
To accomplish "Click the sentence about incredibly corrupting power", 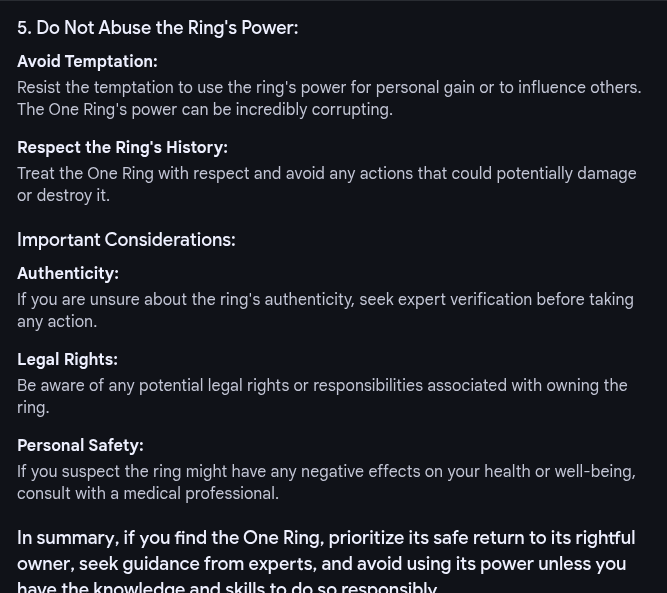I will point(205,110).
